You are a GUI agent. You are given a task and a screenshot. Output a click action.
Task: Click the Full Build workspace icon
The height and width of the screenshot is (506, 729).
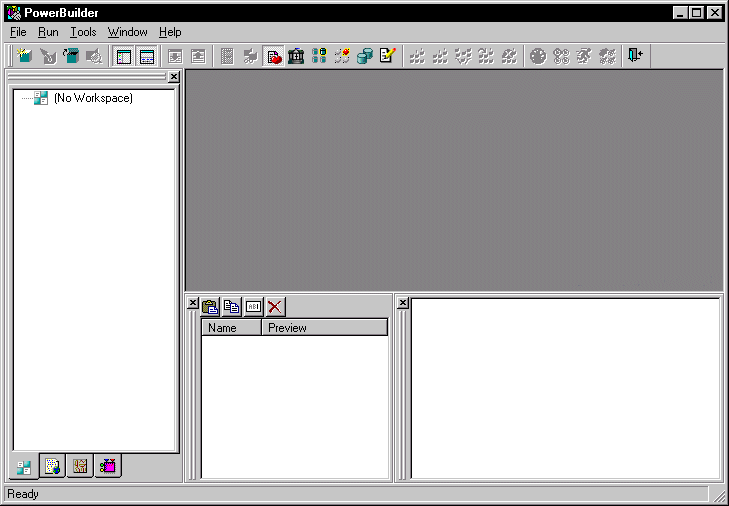440,56
